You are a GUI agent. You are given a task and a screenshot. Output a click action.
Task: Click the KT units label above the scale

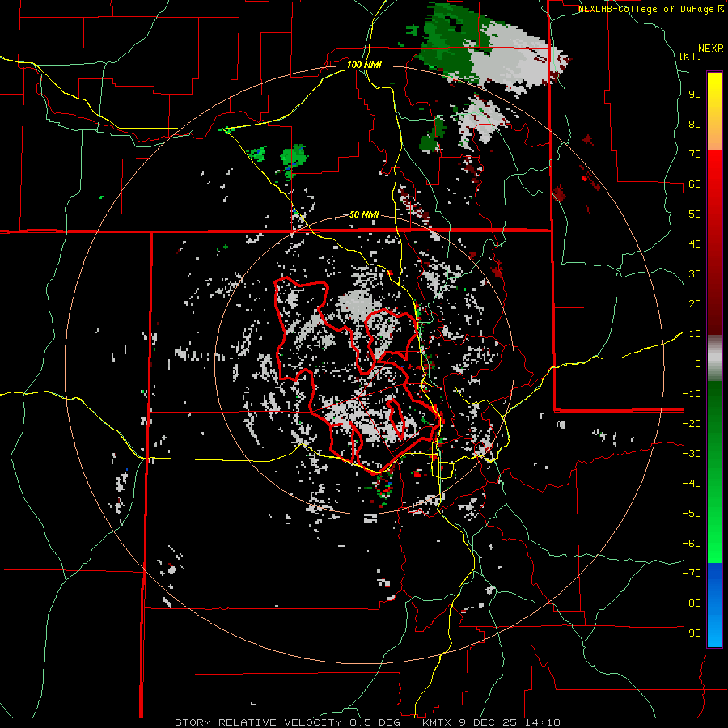(691, 56)
